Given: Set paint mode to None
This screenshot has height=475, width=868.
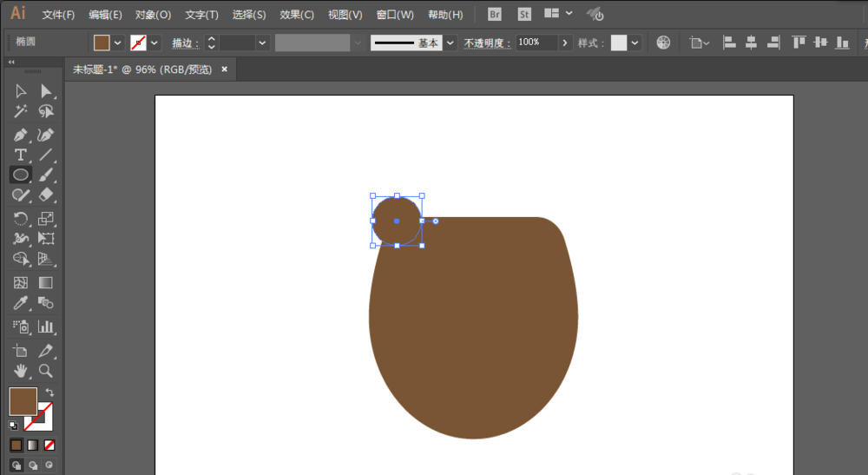Looking at the screenshot, I should tap(49, 445).
